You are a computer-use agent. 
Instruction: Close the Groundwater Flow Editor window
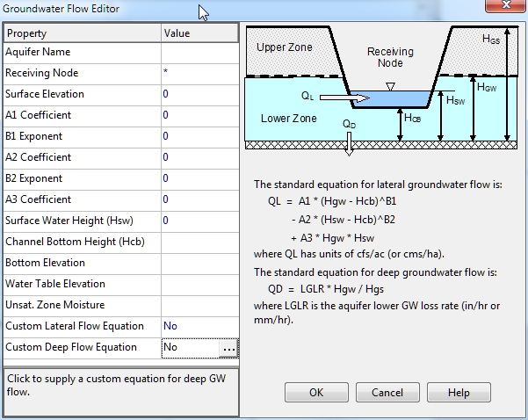coord(506,6)
